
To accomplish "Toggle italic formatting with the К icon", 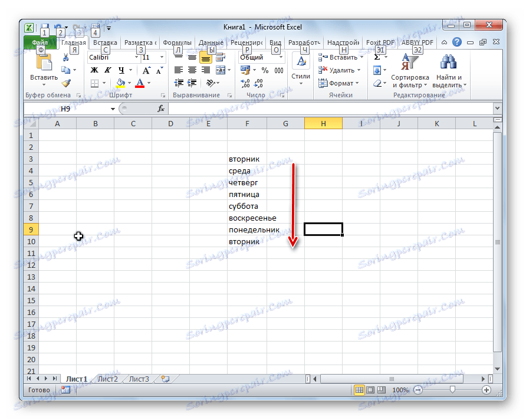I will [x=108, y=69].
